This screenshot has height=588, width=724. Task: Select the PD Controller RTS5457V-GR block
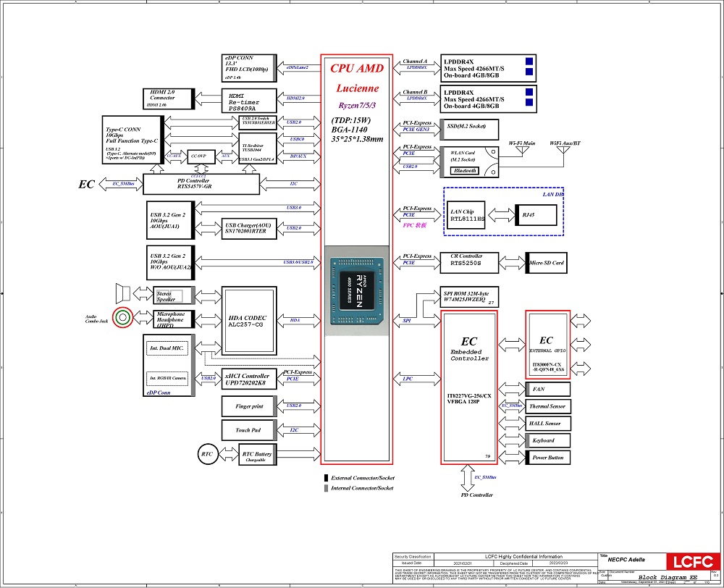tap(201, 185)
